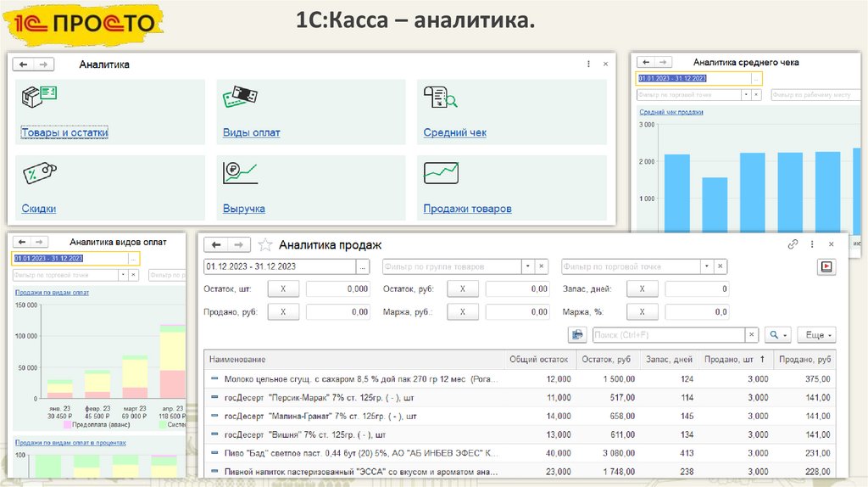Viewport: 868px width, 487px height.
Task: Select the госДесерт "Вишня" row
Action: coord(520,434)
